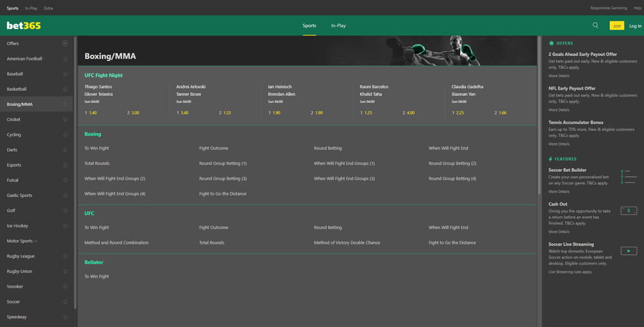Click the bet365 logo
The width and height of the screenshot is (644, 327).
click(24, 26)
